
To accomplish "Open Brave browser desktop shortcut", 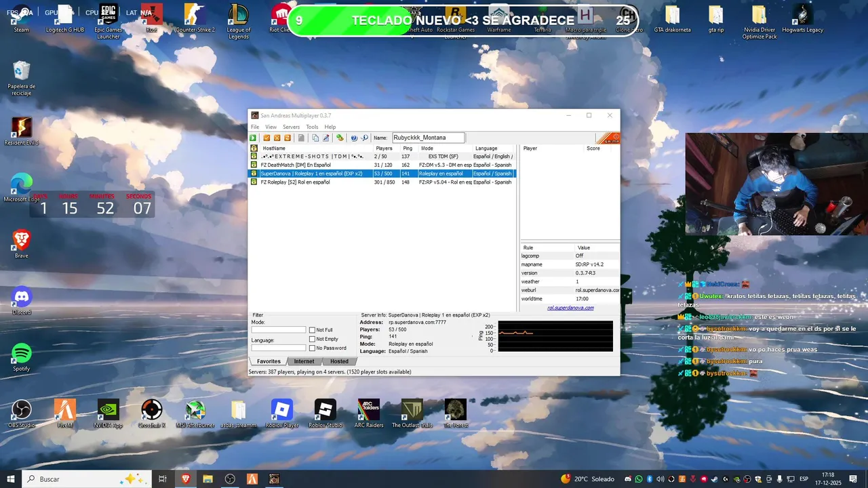I will (x=22, y=244).
